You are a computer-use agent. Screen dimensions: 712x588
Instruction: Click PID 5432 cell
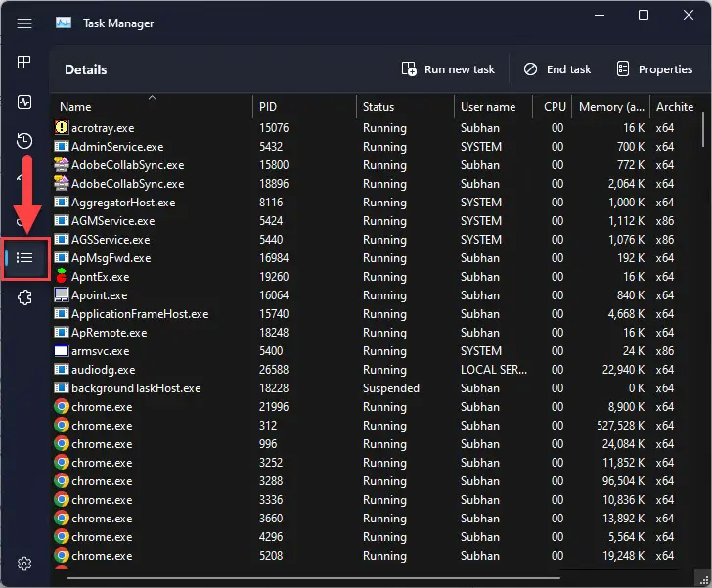[x=271, y=147]
